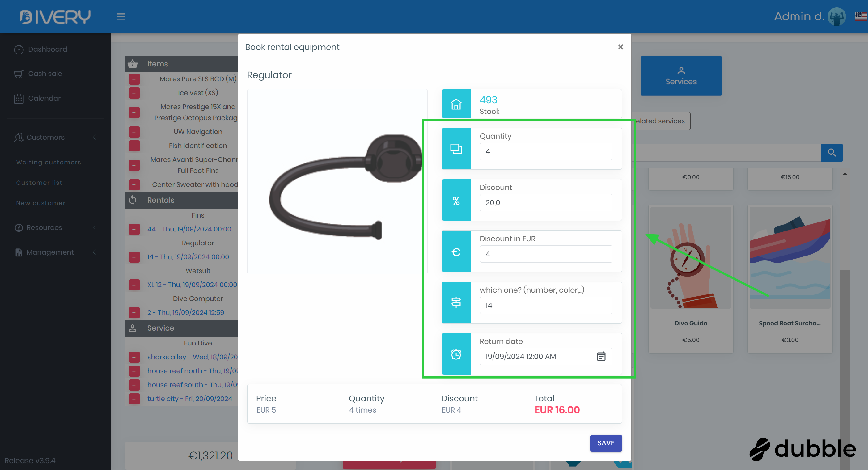Open Cash sale in the sidebar
The width and height of the screenshot is (868, 470).
[45, 74]
